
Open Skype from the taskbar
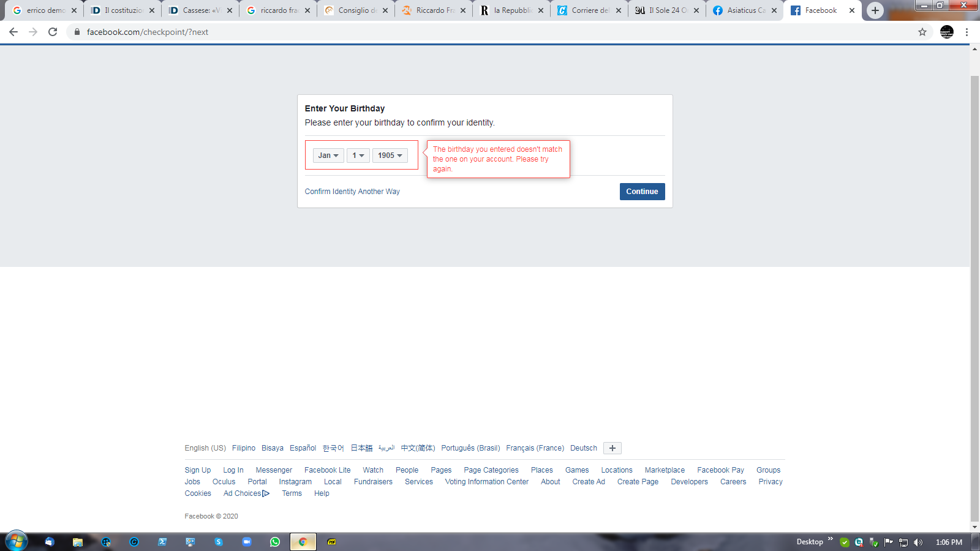[219, 542]
